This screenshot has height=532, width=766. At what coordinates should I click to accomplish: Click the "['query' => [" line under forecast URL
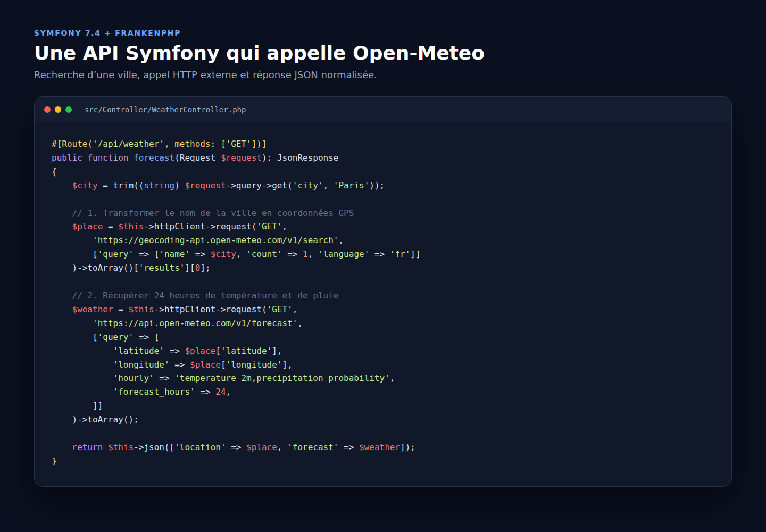126,337
